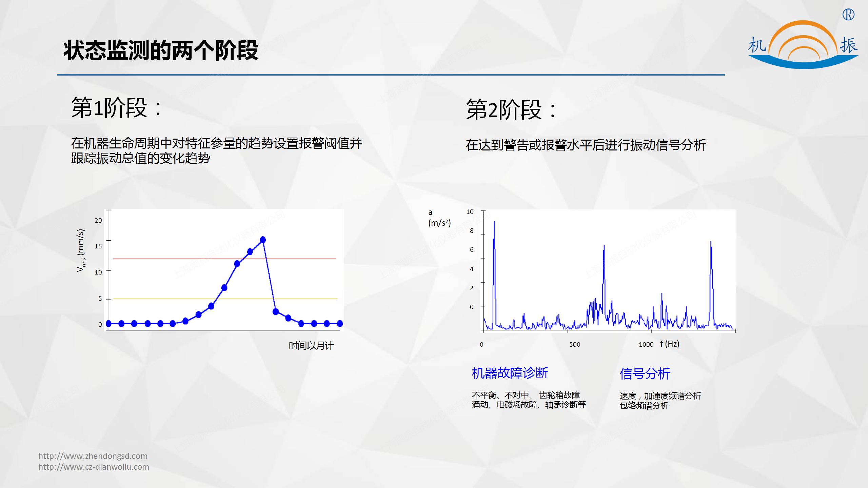
Task: Click the 时间以月计 axis label
Action: click(x=311, y=346)
